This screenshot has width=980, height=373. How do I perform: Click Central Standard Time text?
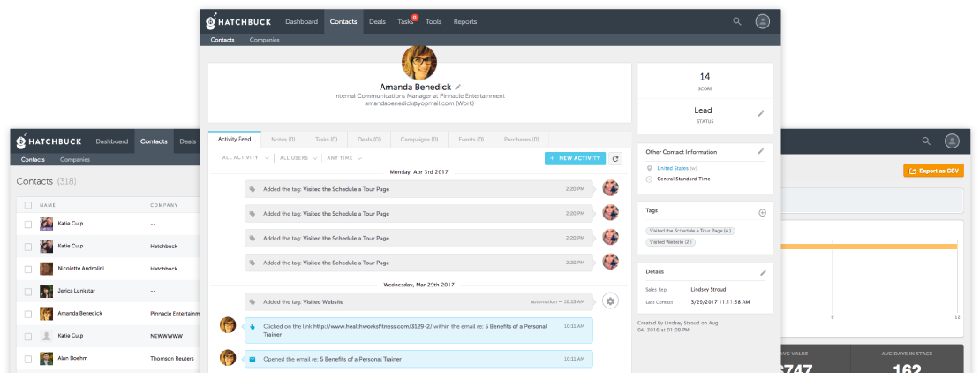pos(683,179)
